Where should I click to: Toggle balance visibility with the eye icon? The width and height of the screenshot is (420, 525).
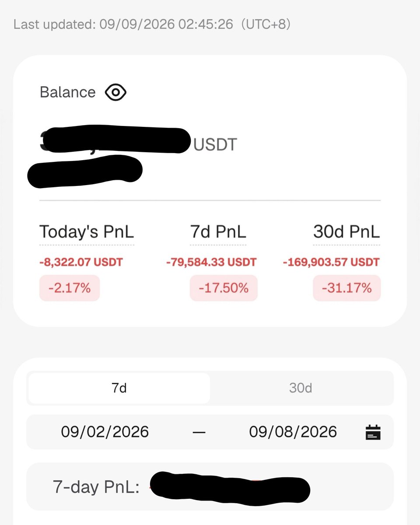pyautogui.click(x=115, y=92)
